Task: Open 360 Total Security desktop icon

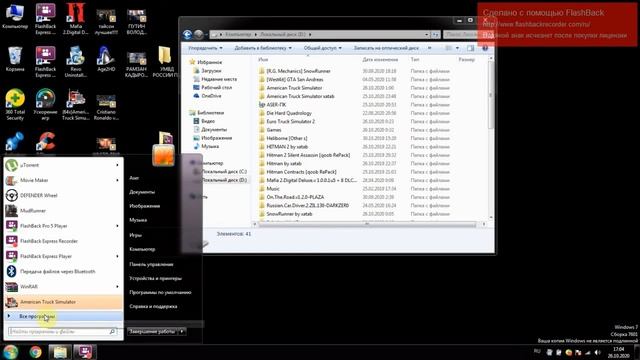Action: pos(15,104)
